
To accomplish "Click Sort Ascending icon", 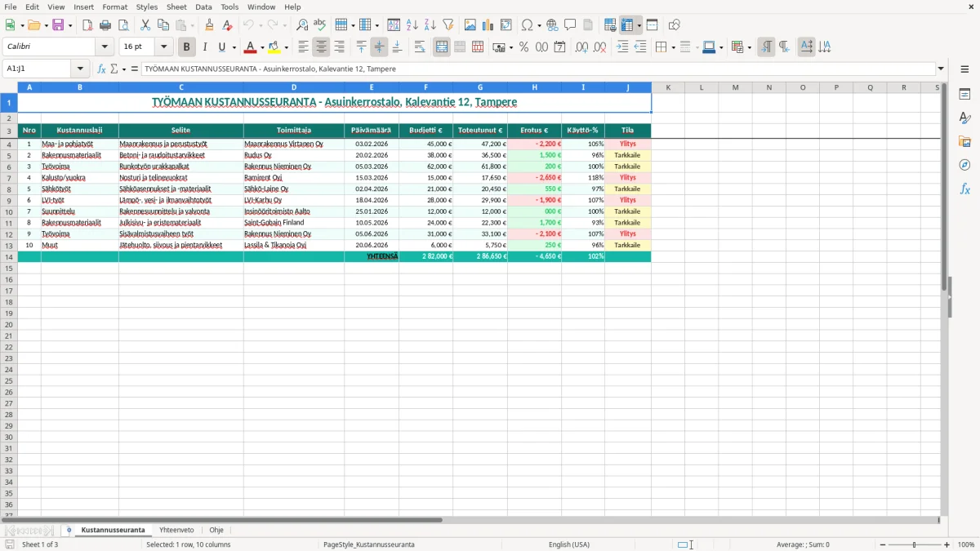I will click(412, 25).
